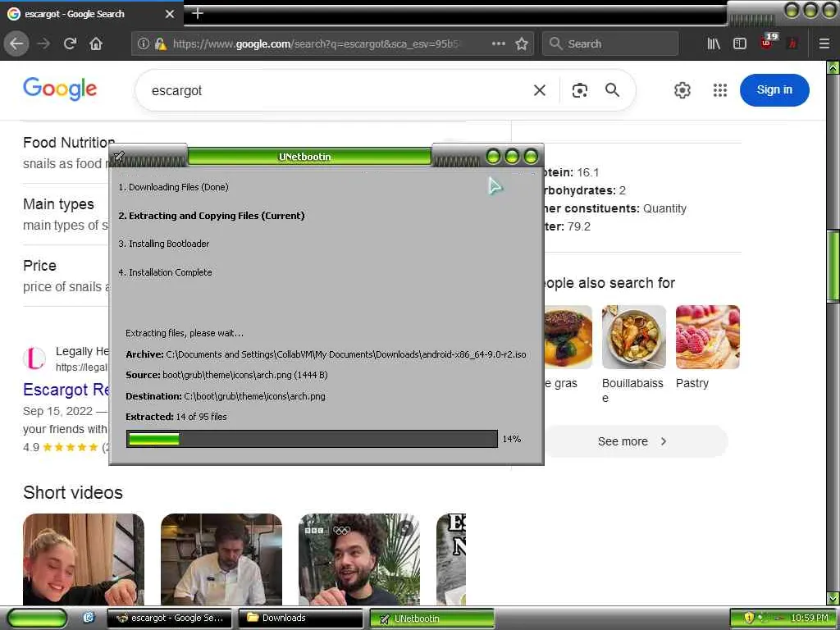Close the escargot Google Search tab
The width and height of the screenshot is (840, 630).
click(x=169, y=14)
